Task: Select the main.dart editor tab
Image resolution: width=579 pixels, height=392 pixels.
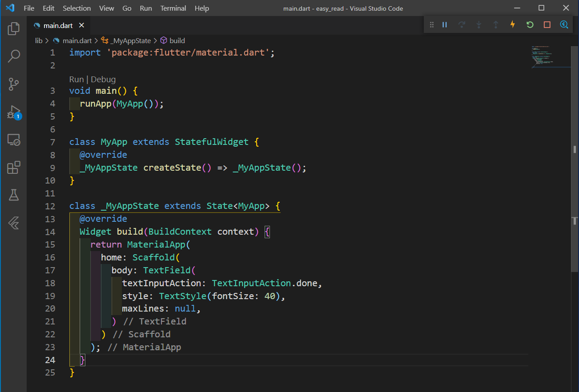Action: [x=58, y=26]
